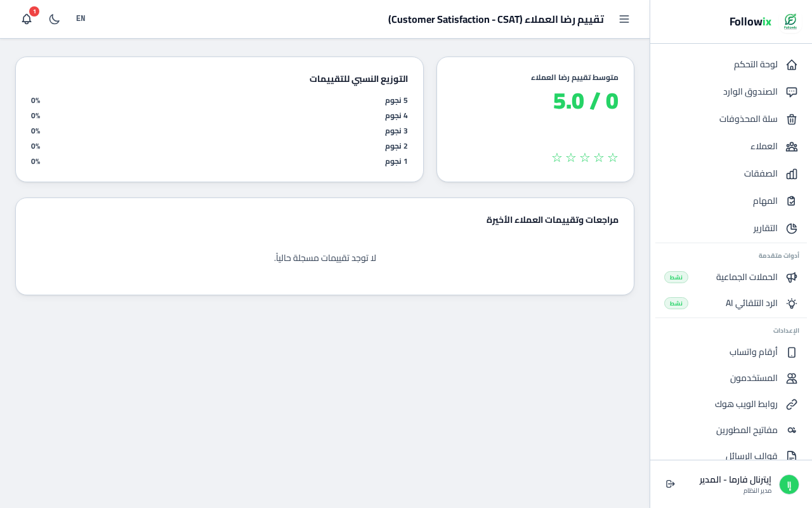
Task: Click the نشط badge next to الرد التلقائي AI
Action: pyautogui.click(x=676, y=304)
